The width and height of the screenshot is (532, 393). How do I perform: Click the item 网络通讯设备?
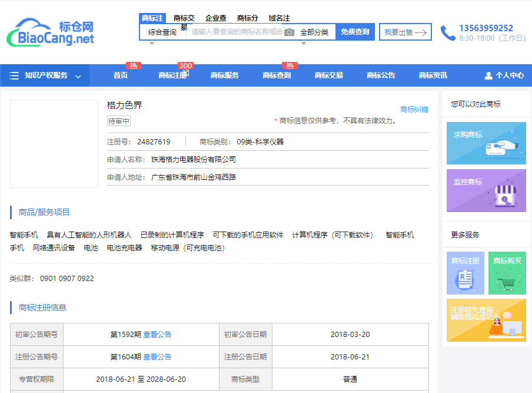[x=54, y=248]
